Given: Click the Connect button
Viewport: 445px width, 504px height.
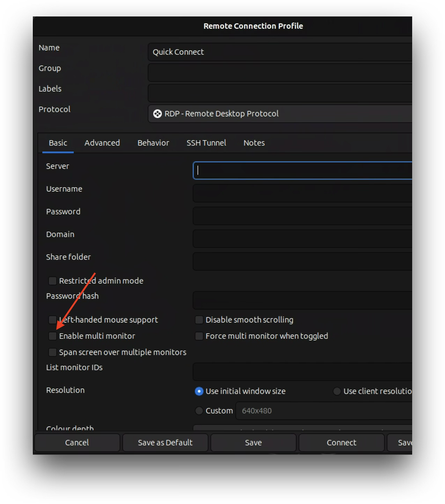Looking at the screenshot, I should 341,443.
